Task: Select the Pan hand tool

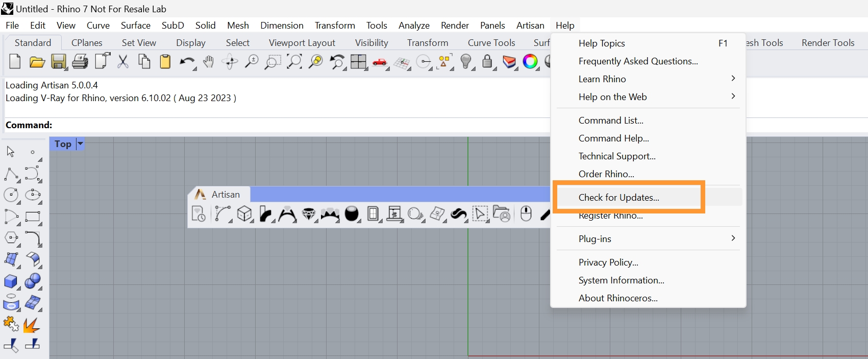Action: pos(208,62)
